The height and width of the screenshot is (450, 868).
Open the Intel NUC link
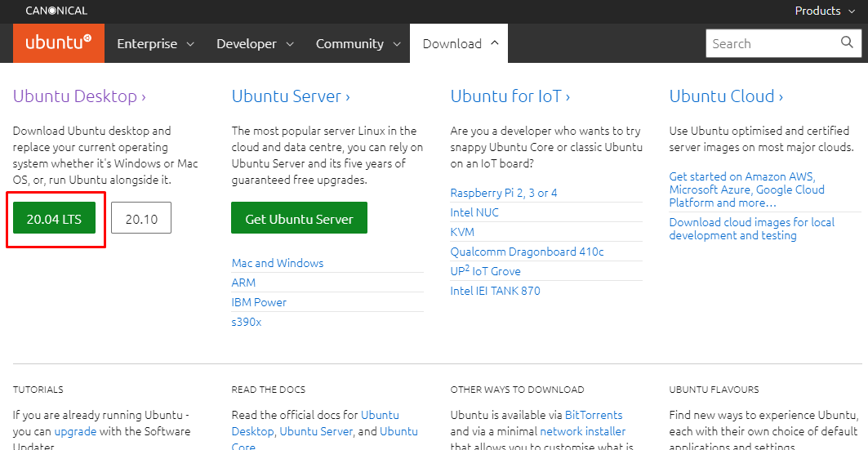coord(474,212)
